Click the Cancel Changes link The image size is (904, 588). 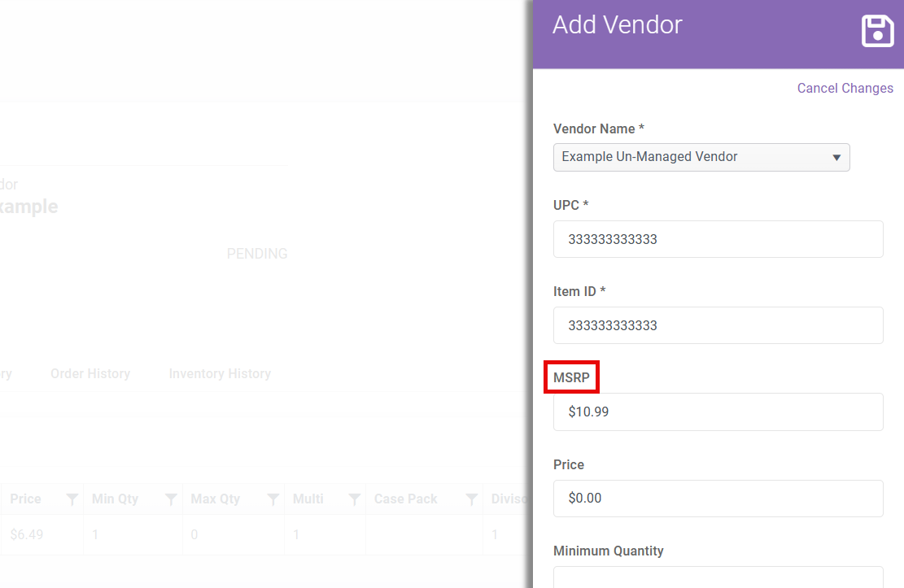pos(845,88)
